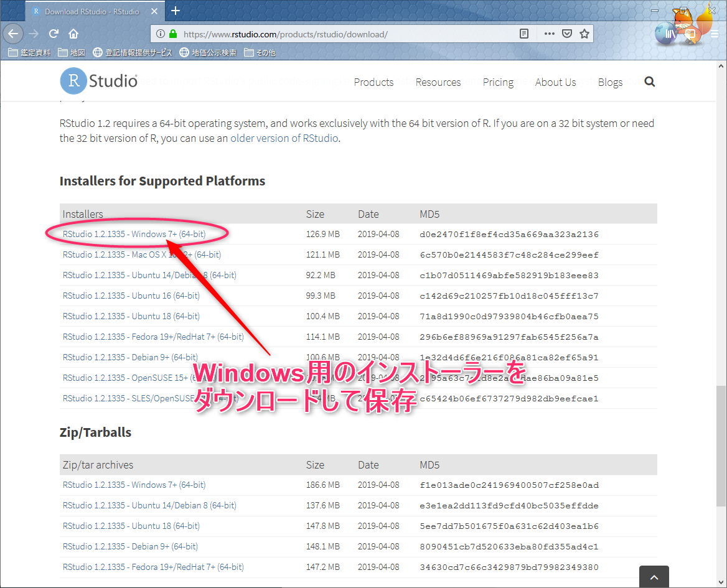Image resolution: width=727 pixels, height=588 pixels.
Task: Reload the page with the refresh icon
Action: (x=54, y=34)
